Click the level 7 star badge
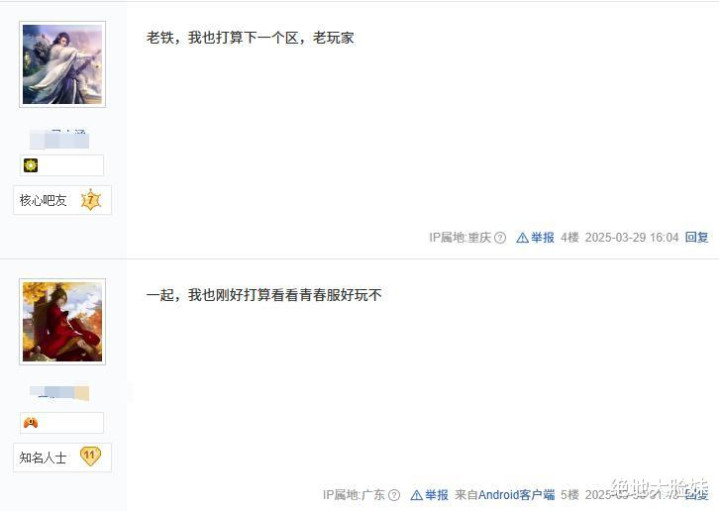This screenshot has width=719, height=511. [91, 200]
